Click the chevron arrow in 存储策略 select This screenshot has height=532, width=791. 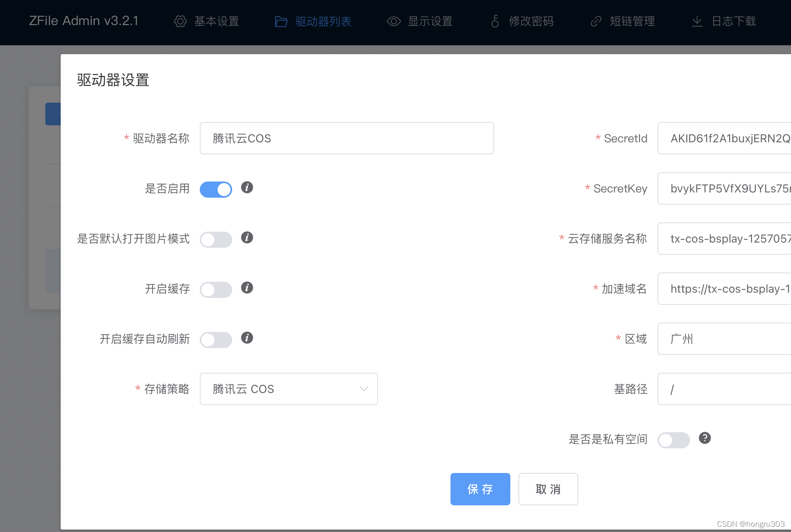click(x=364, y=389)
